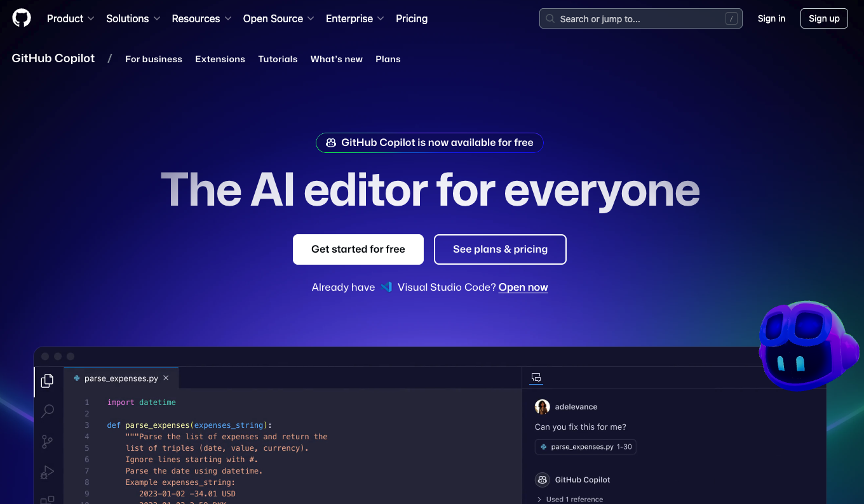This screenshot has width=864, height=504.
Task: Expand the Enterprise menu
Action: [x=355, y=18]
